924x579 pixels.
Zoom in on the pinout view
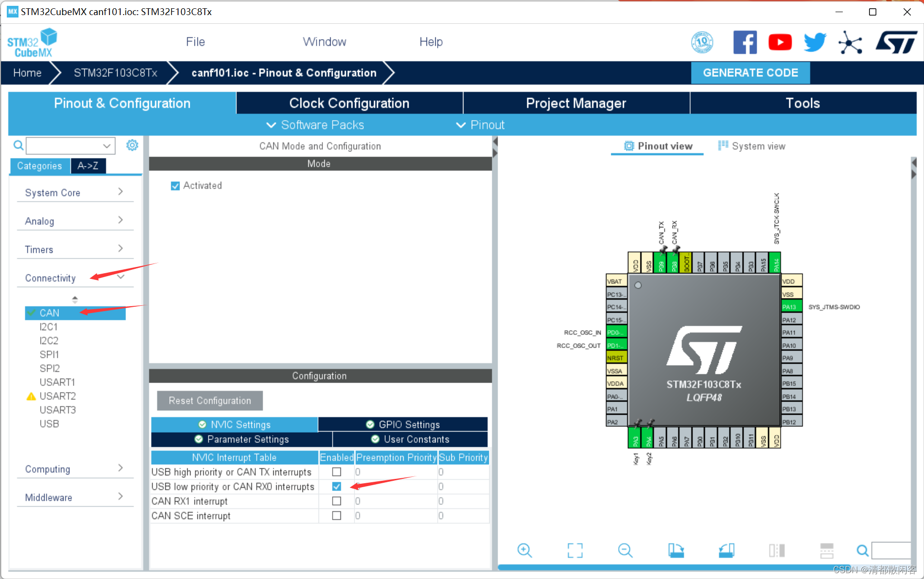click(525, 550)
